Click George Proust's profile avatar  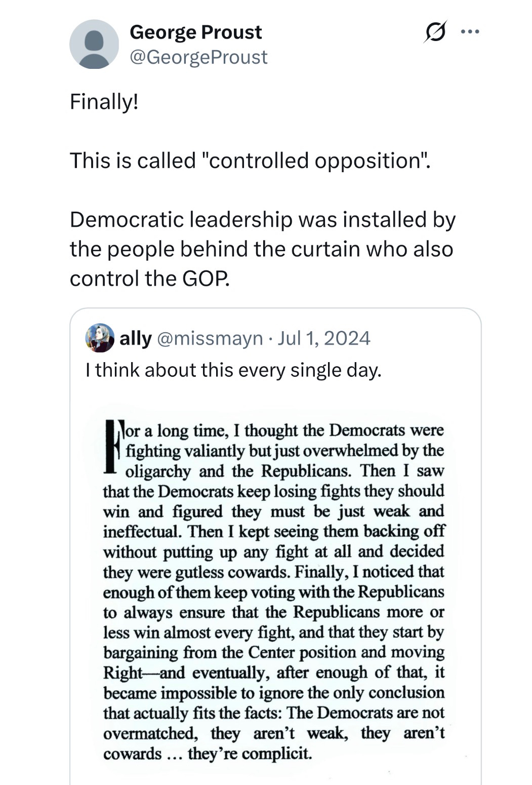pos(94,45)
